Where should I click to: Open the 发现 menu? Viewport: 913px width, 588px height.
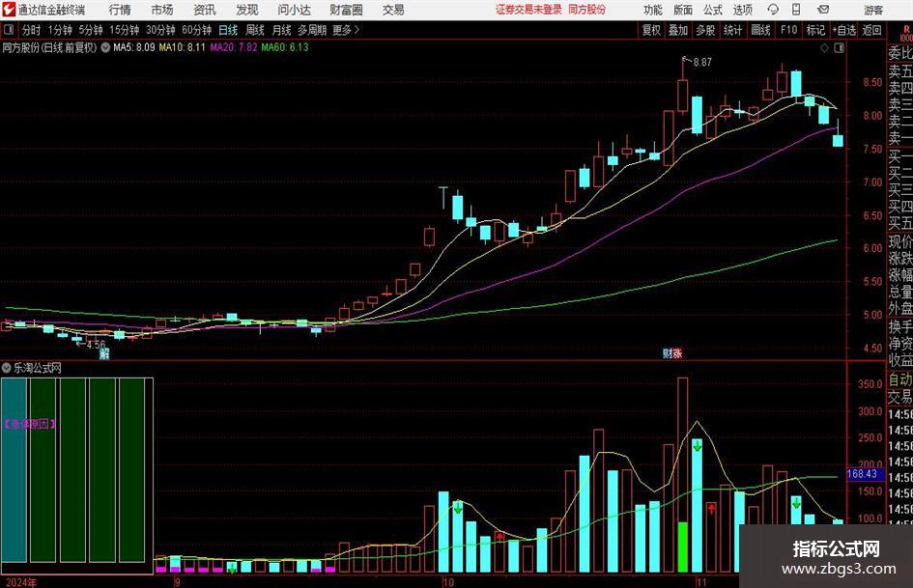(x=247, y=10)
